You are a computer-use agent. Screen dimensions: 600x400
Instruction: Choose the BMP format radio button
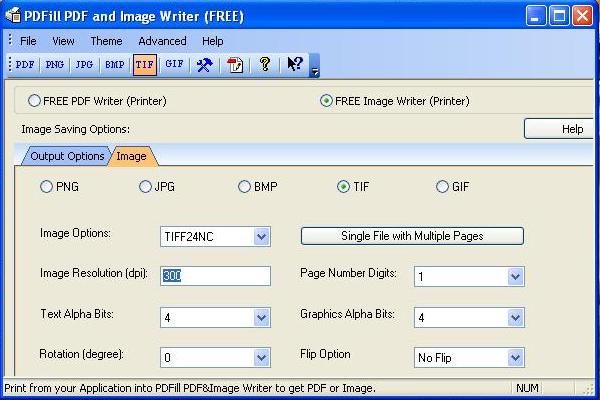244,187
